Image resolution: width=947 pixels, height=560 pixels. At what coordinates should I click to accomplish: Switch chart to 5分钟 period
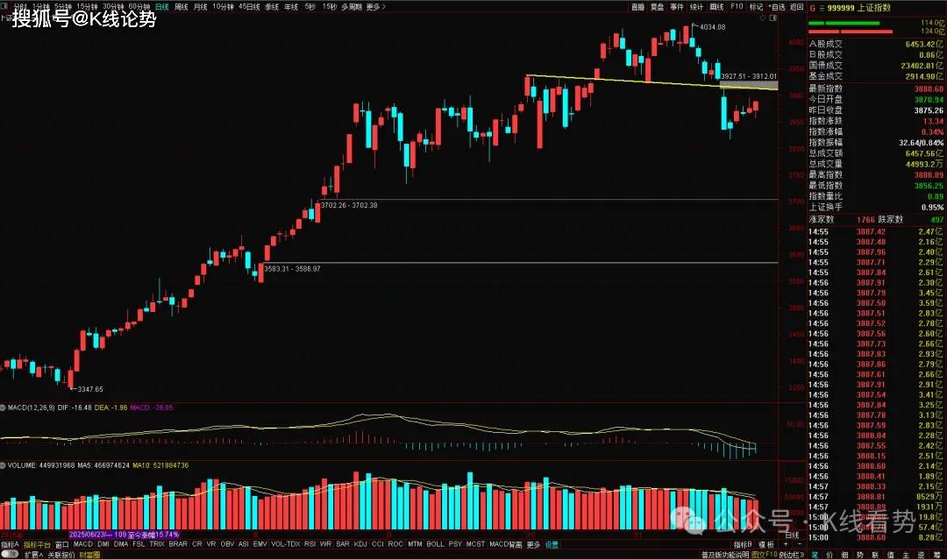[63, 7]
